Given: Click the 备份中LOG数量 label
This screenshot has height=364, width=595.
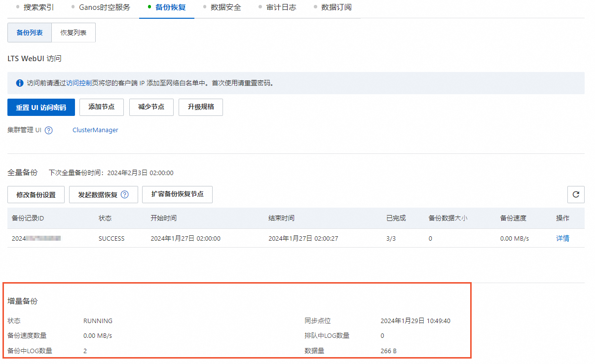Looking at the screenshot, I should [x=30, y=351].
